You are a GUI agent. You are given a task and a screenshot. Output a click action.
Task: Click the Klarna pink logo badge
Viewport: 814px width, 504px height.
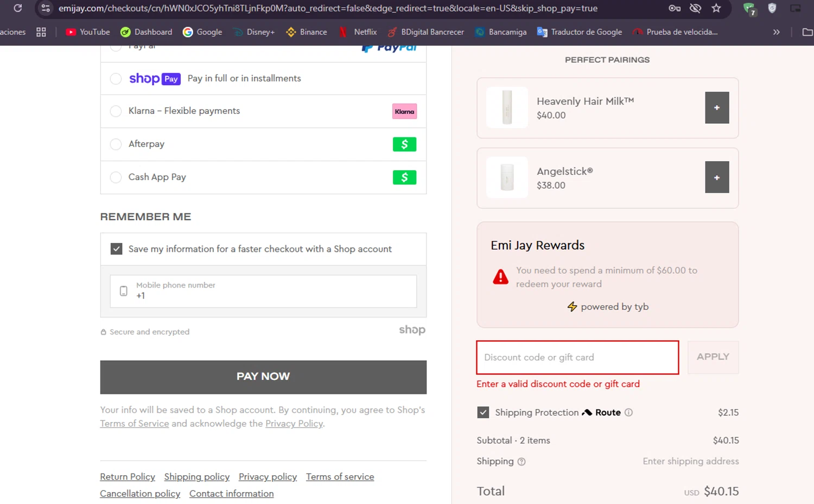point(404,111)
